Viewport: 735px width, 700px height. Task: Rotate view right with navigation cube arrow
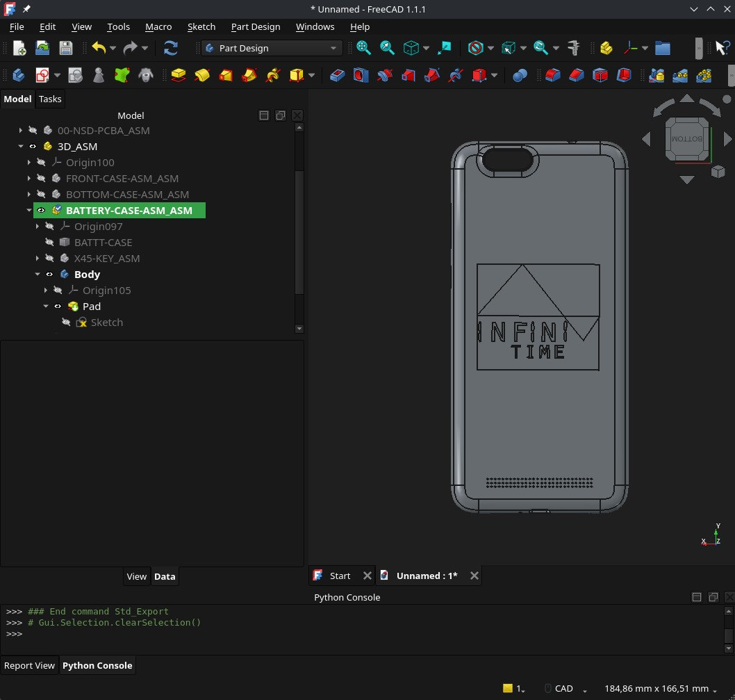pos(727,139)
